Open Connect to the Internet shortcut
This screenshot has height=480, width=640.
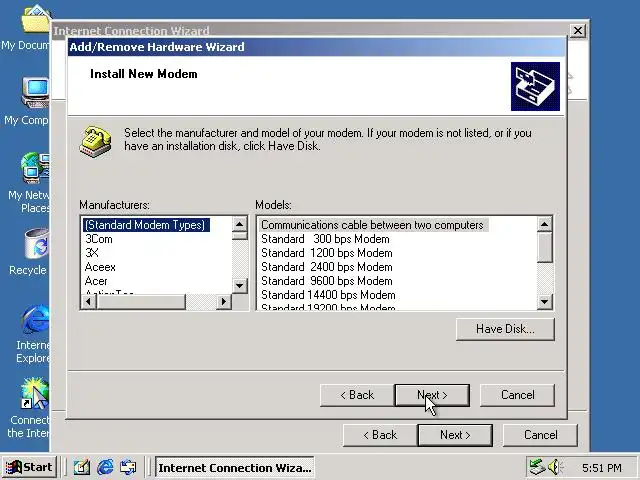tap(35, 394)
